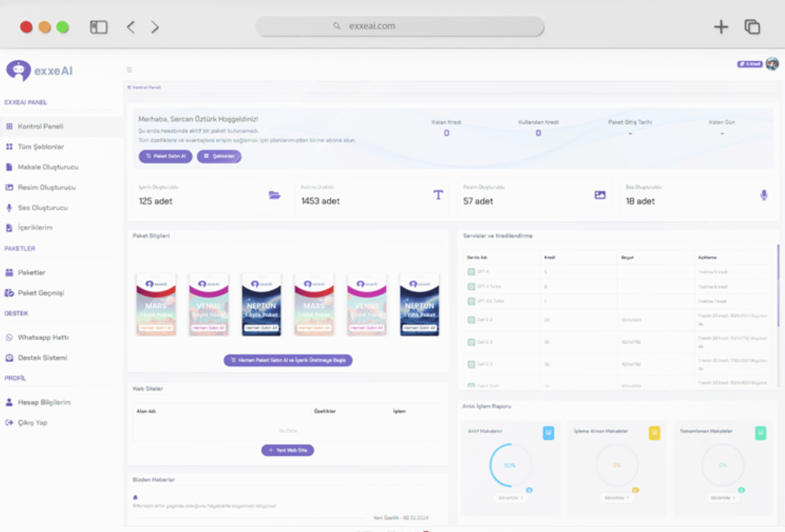Click the Paket Satın Al button
The height and width of the screenshot is (532, 785).
point(166,156)
